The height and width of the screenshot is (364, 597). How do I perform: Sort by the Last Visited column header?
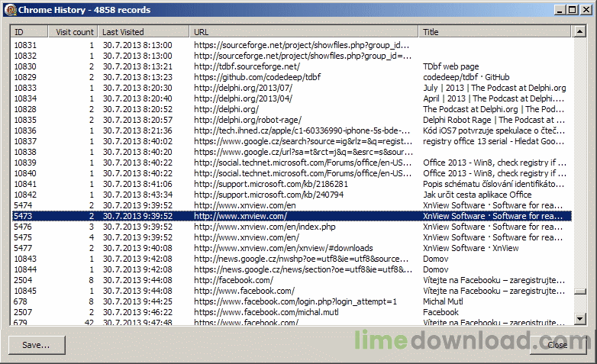point(144,32)
